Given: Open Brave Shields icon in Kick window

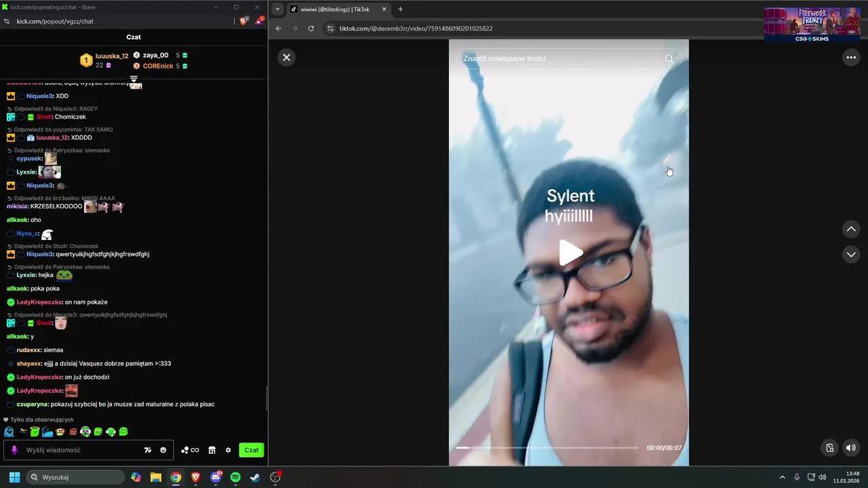Looking at the screenshot, I should (244, 21).
